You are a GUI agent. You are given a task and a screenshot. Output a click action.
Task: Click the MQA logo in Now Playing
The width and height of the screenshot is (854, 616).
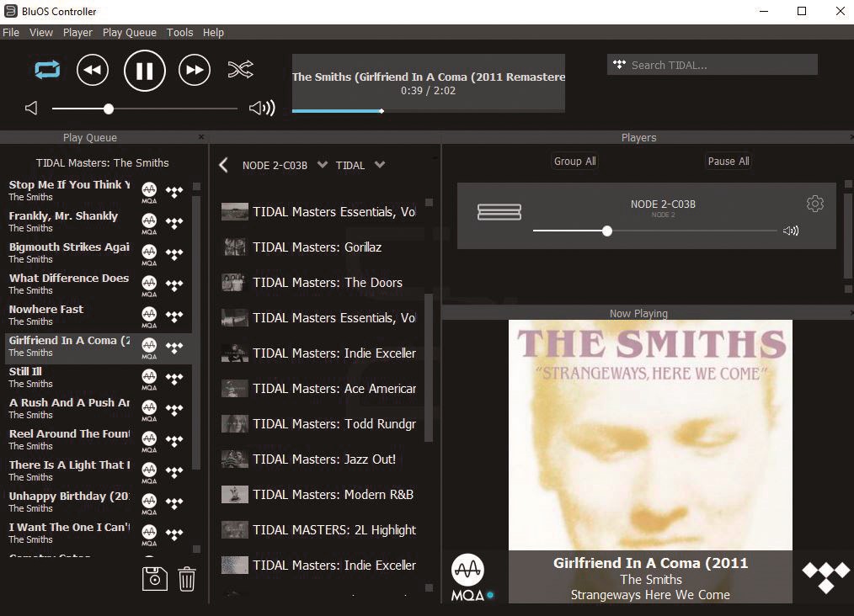pyautogui.click(x=469, y=576)
